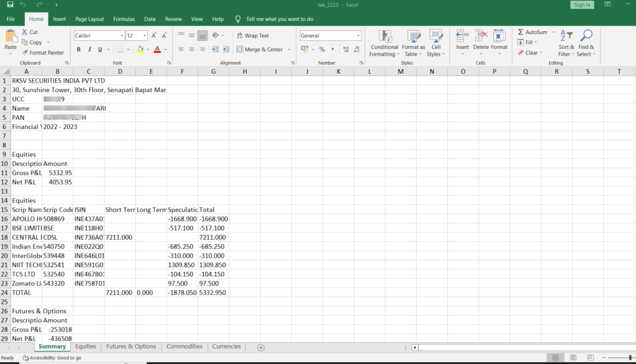Expand the Font Color dropdown arrow

tap(165, 49)
